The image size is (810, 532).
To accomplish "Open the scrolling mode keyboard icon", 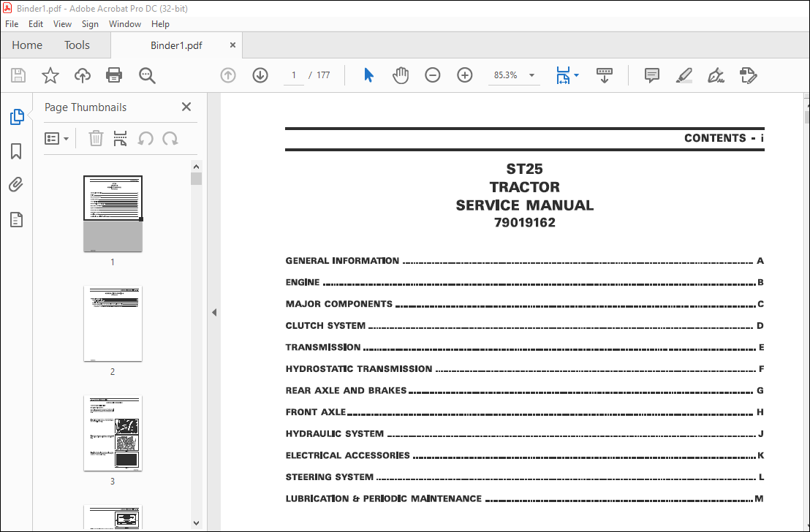I will click(604, 75).
